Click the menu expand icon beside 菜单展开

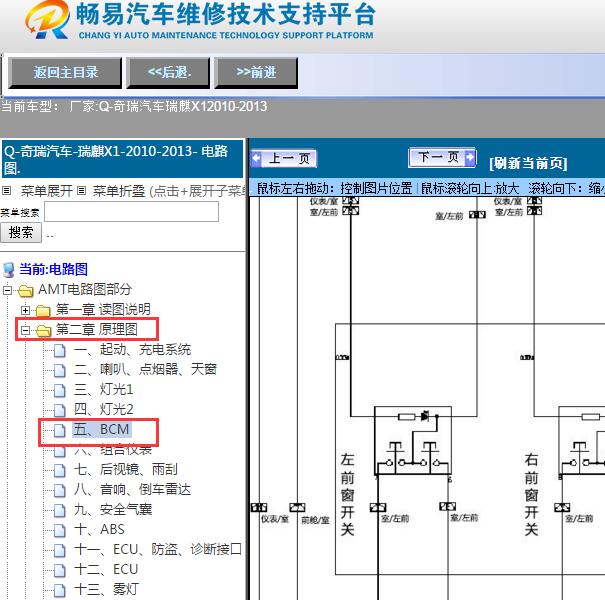[7, 191]
